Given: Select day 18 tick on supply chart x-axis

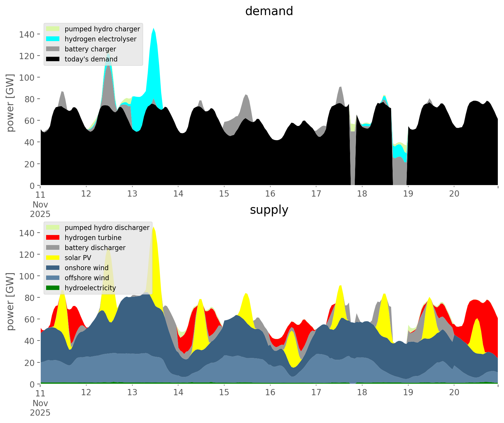Looking at the screenshot, I should click(x=362, y=393).
